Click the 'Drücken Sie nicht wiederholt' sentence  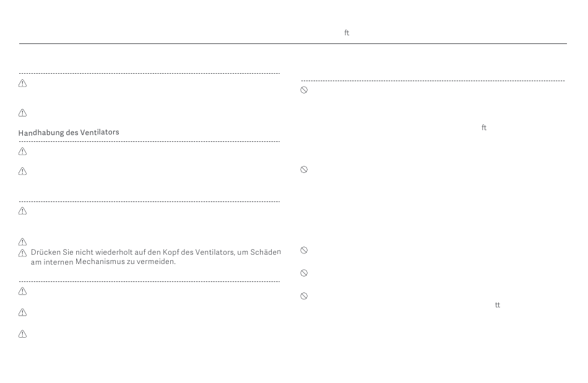pos(155,252)
